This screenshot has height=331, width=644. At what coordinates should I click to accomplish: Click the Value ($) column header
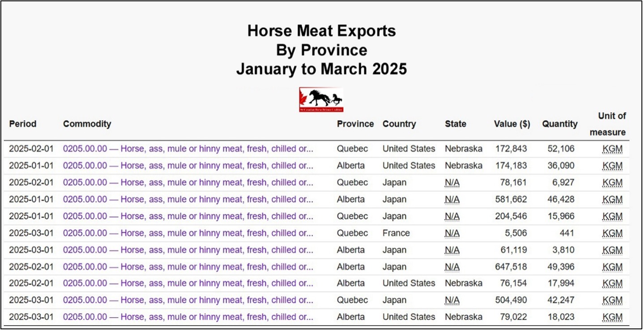[x=512, y=124]
